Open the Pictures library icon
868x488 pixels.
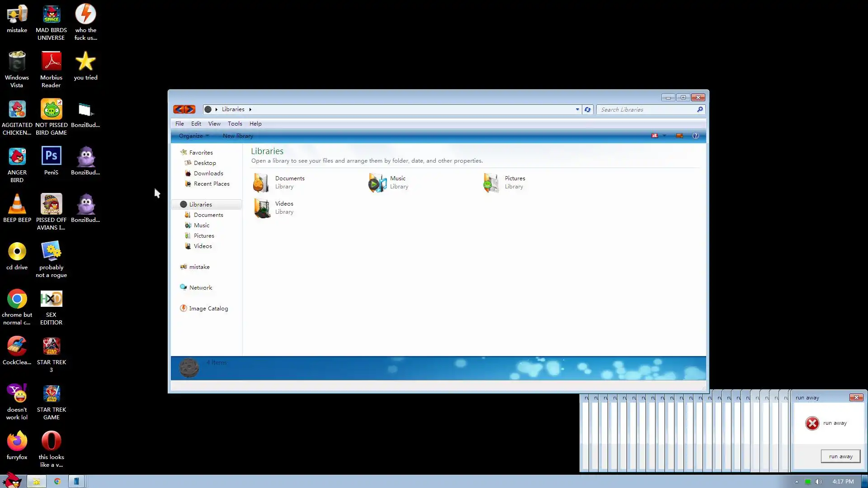pos(491,183)
